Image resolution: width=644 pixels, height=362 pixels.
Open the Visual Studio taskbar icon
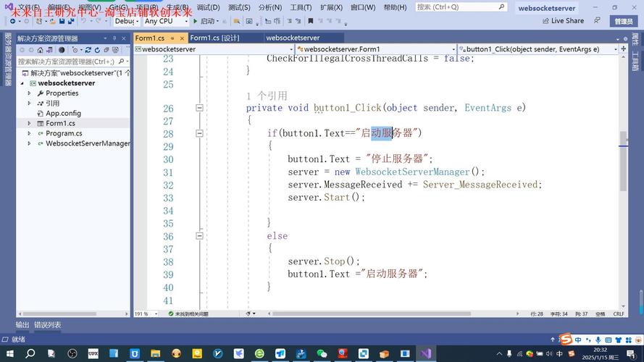click(x=425, y=353)
